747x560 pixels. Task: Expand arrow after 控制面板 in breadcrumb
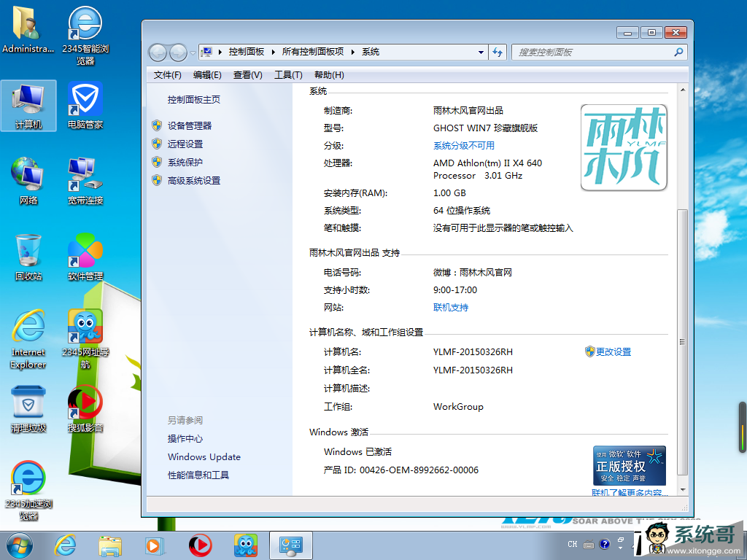(274, 52)
